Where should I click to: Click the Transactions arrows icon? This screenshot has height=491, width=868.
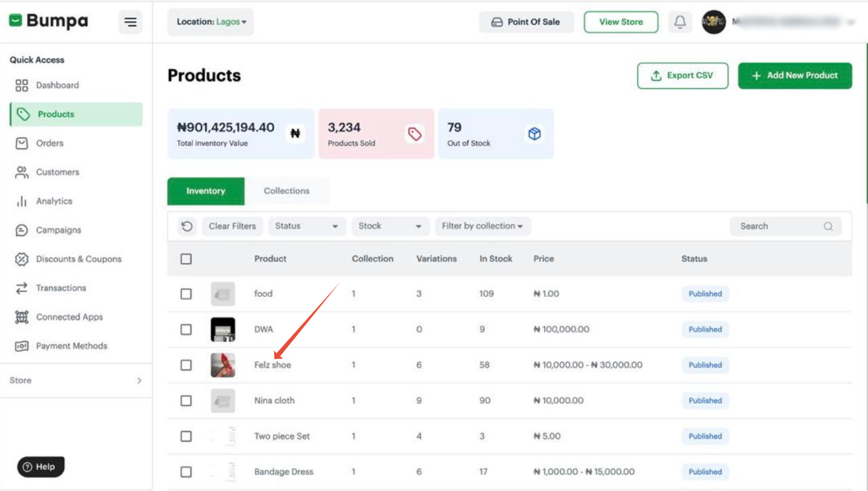point(22,288)
